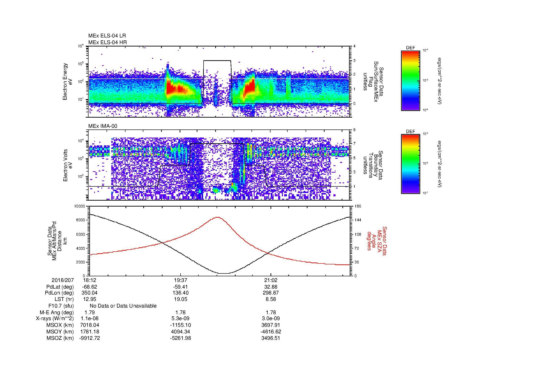Click PdLon value '136.40'

pyautogui.click(x=180, y=293)
